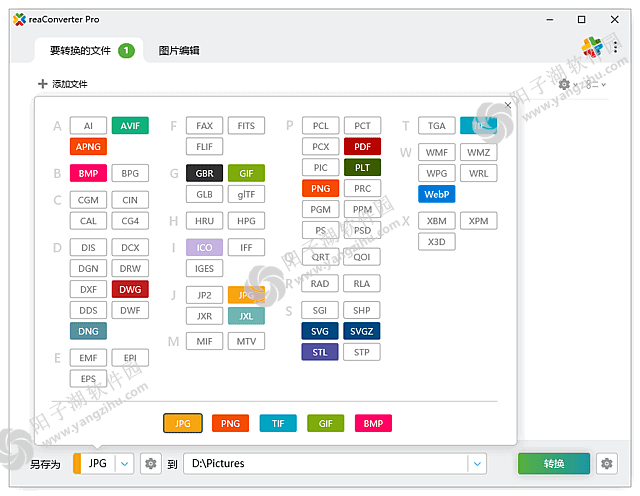This screenshot has width=640, height=496.
Task: Choose the PGM format
Action: 320,209
